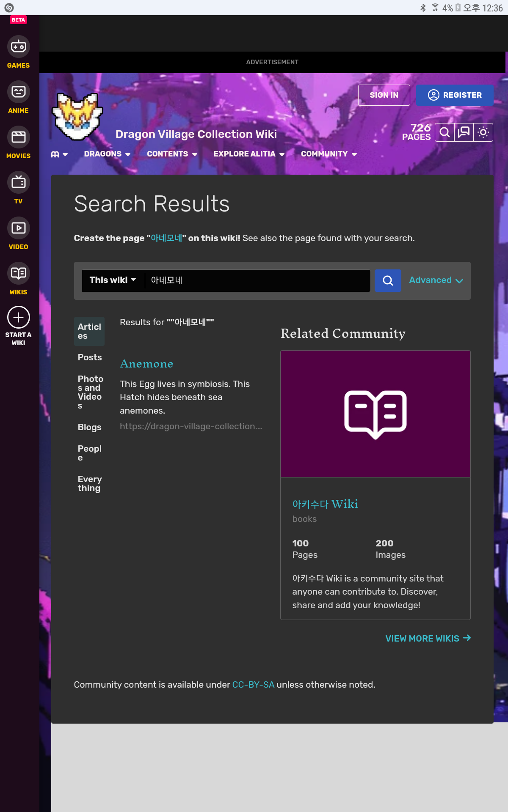This screenshot has width=508, height=812.
Task: Click the Related Community wiki thumbnail
Action: click(375, 414)
